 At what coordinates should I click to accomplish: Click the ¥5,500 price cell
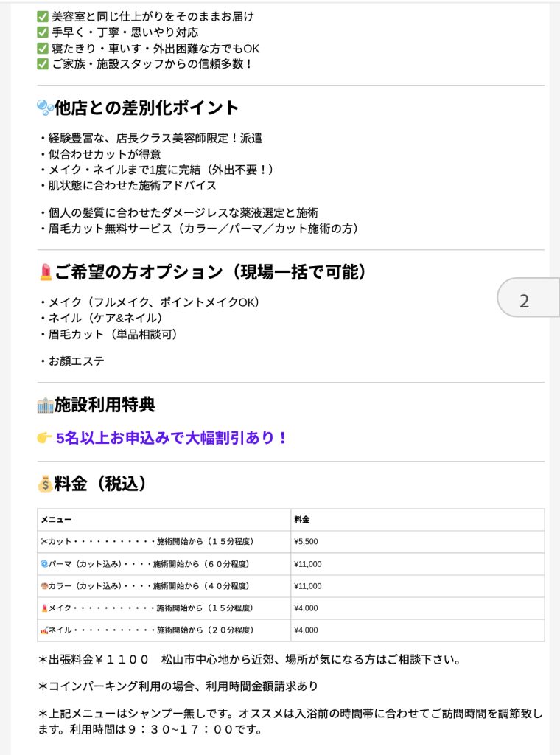click(x=306, y=542)
